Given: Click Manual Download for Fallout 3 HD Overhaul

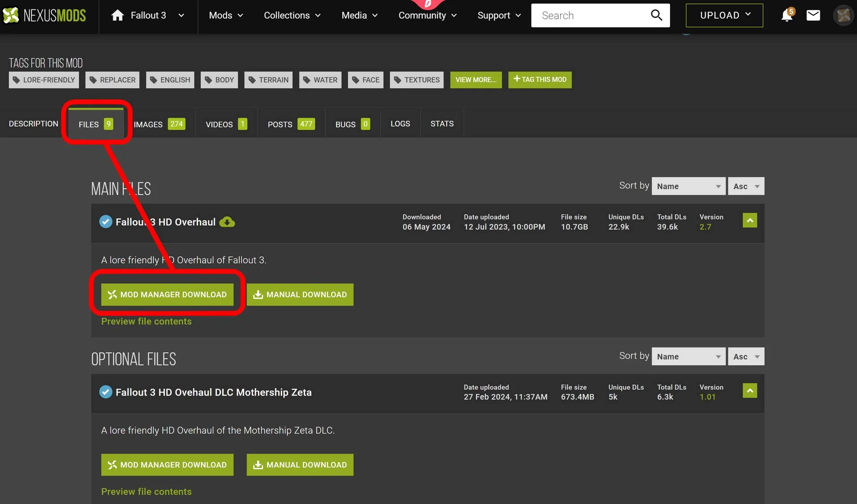Looking at the screenshot, I should click(x=300, y=294).
